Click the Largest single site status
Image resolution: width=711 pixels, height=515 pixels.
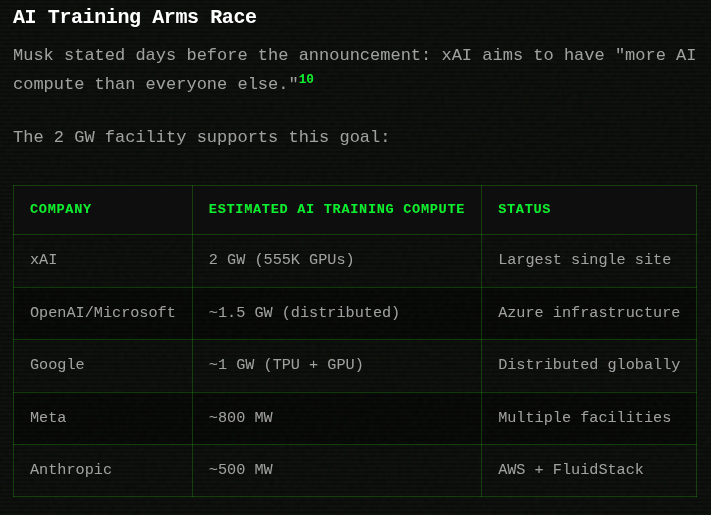585,260
